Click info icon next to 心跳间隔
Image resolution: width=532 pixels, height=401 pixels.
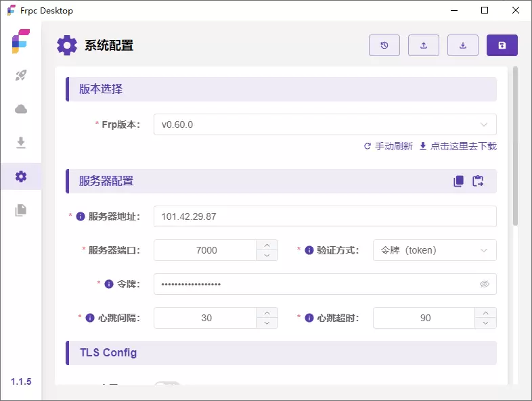click(90, 318)
